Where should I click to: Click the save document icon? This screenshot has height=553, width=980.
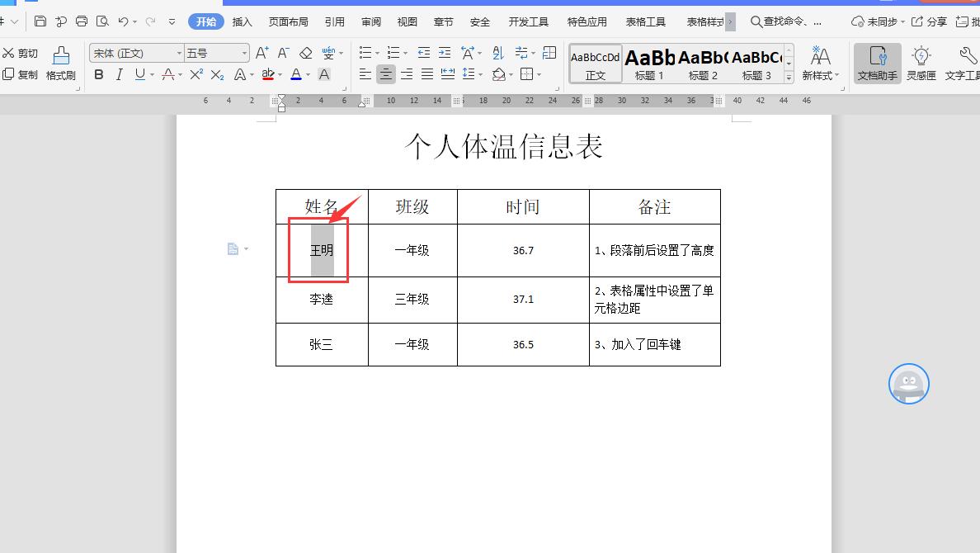[x=40, y=21]
